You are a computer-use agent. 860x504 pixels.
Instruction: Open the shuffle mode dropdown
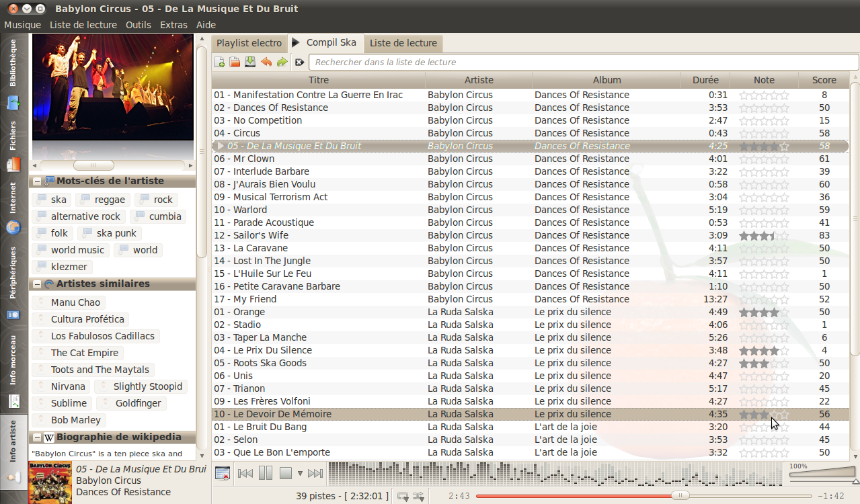(418, 496)
